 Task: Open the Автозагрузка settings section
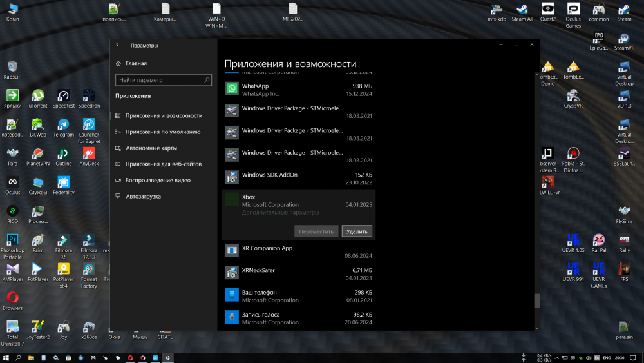click(x=143, y=196)
